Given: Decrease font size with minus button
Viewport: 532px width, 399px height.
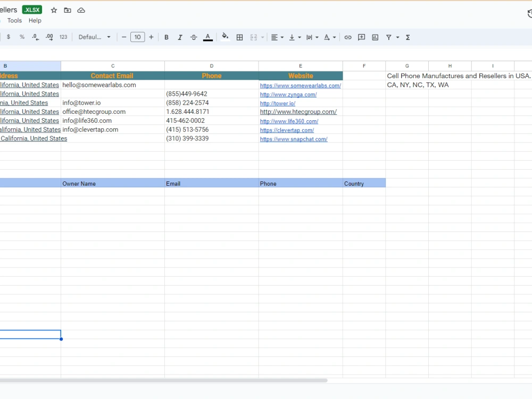Looking at the screenshot, I should pyautogui.click(x=124, y=37).
